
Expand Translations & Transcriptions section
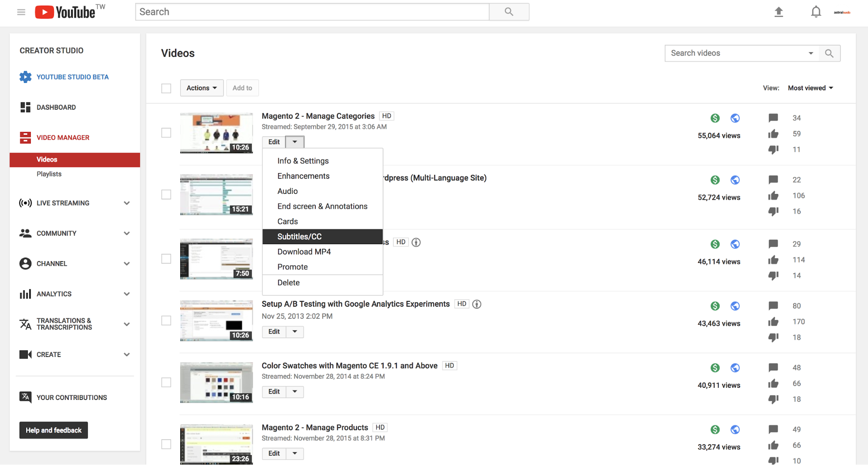pos(126,324)
